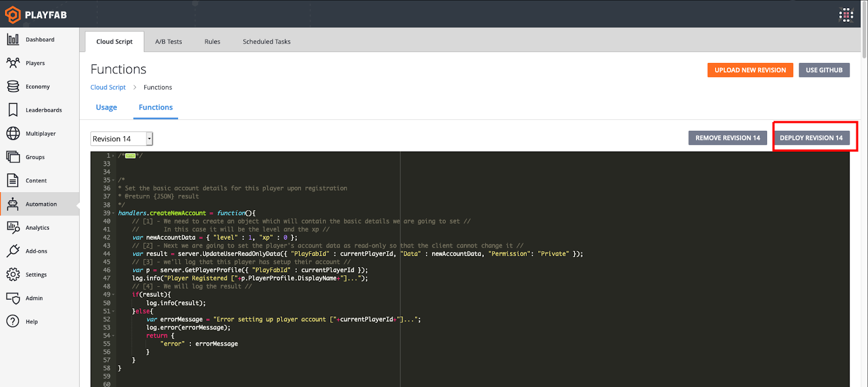Open Analytics via its chart icon
Screen dimensions: 868x387
[13, 227]
